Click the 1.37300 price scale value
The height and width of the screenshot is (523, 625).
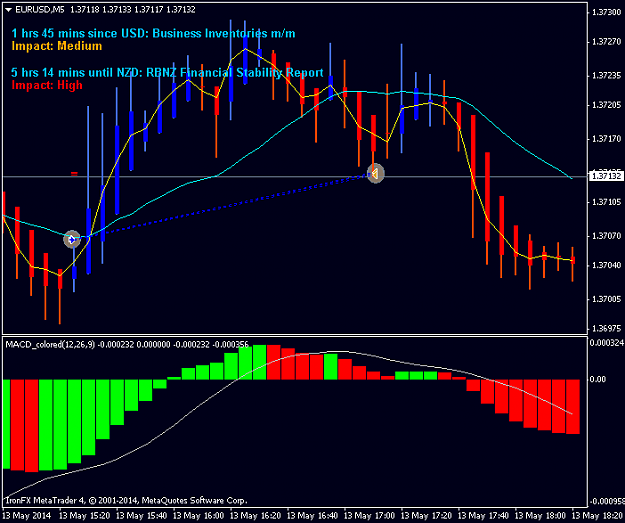606,12
